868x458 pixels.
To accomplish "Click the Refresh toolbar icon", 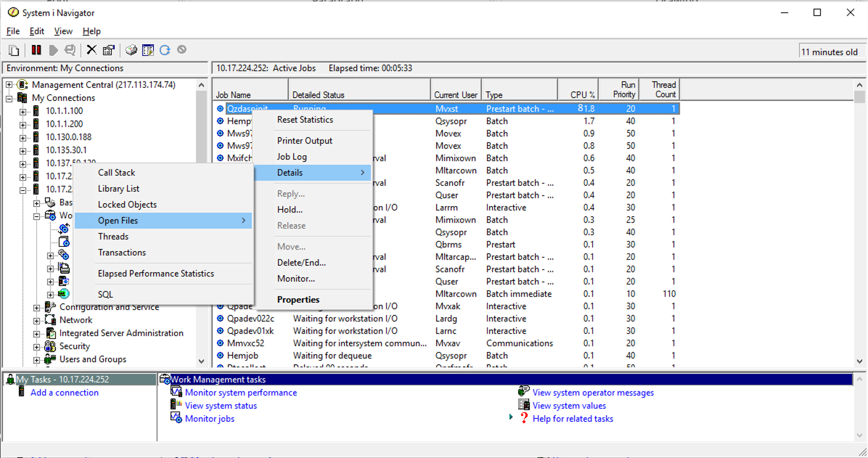I will [165, 50].
